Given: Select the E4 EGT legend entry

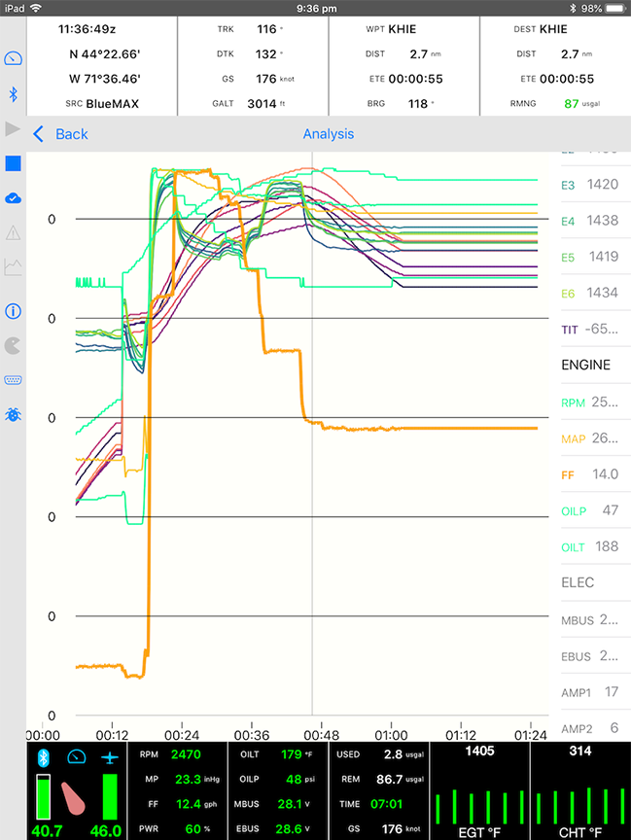Looking at the screenshot, I should pyautogui.click(x=589, y=221).
